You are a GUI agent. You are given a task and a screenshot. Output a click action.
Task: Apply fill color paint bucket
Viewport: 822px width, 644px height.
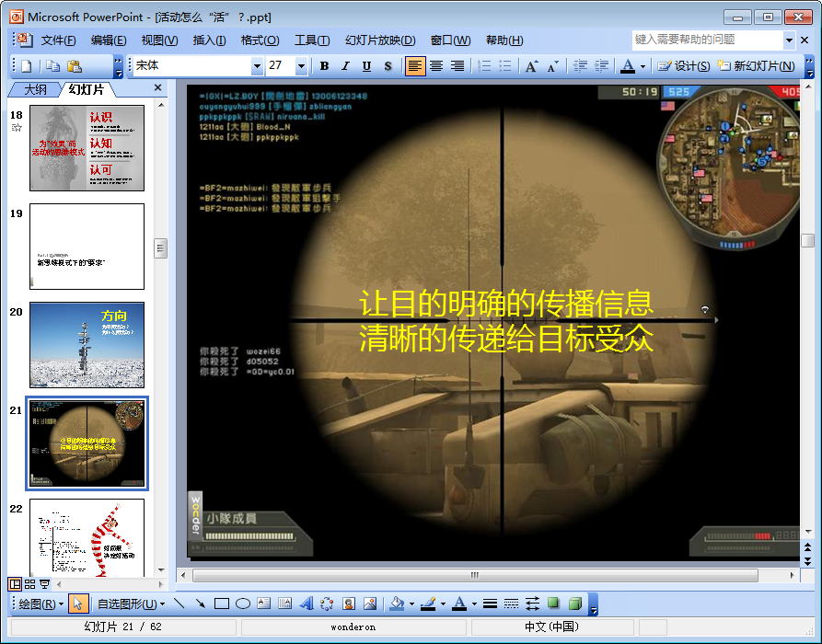[x=398, y=604]
